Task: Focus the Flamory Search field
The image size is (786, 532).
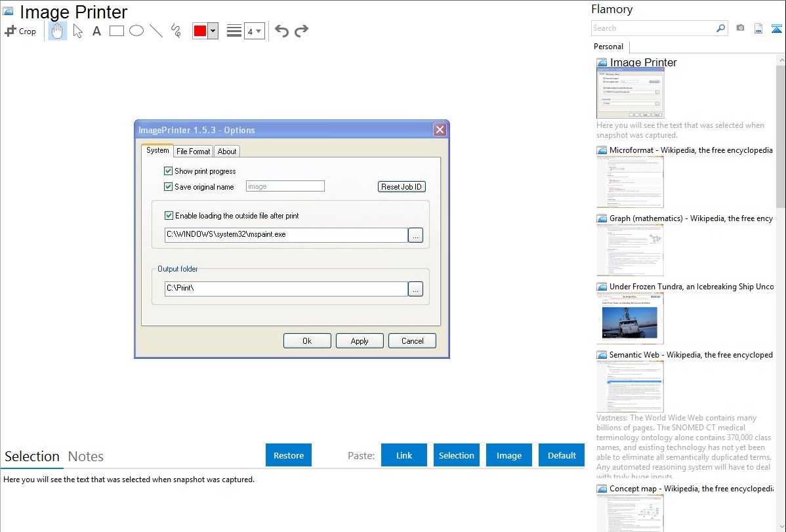Action: coord(653,28)
